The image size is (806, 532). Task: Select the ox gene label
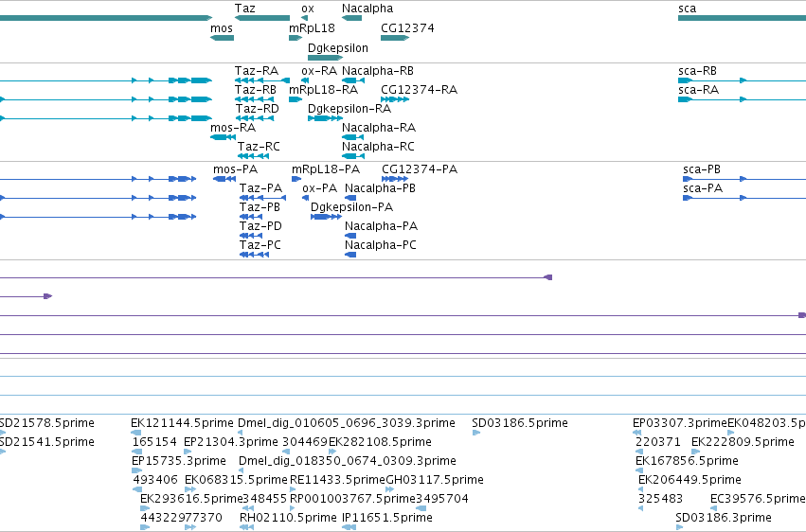pyautogui.click(x=308, y=9)
